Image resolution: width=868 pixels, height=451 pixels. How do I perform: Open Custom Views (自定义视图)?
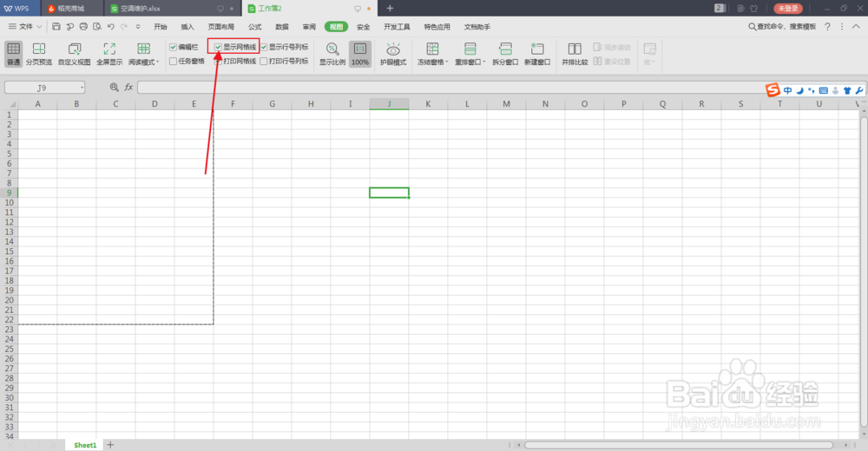point(74,54)
